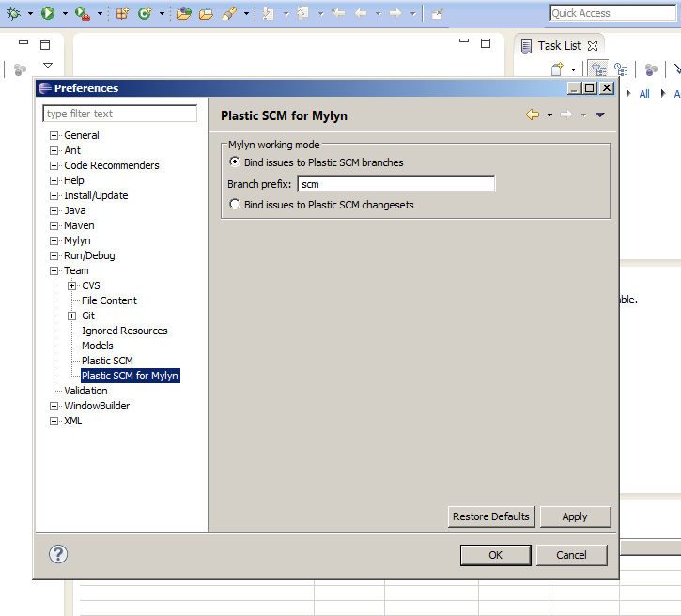This screenshot has height=616, width=681.
Task: Select the Validation tree item
Action: (x=85, y=391)
